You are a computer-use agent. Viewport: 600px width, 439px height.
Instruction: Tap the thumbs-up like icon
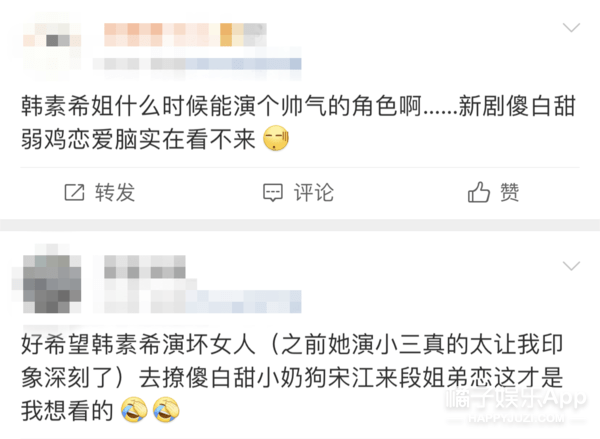point(479,192)
